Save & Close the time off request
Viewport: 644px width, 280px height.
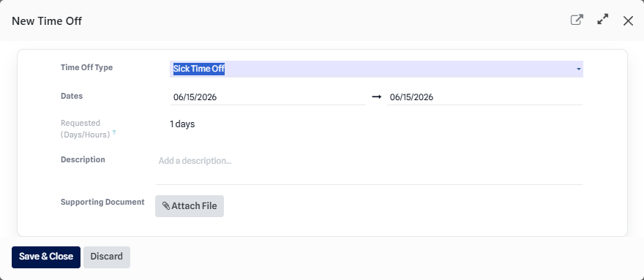point(46,257)
